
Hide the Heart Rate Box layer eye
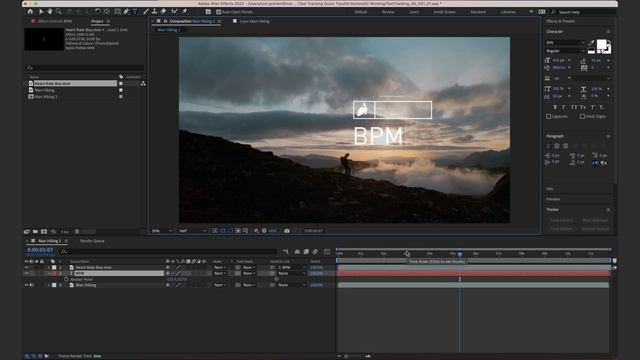(x=27, y=268)
